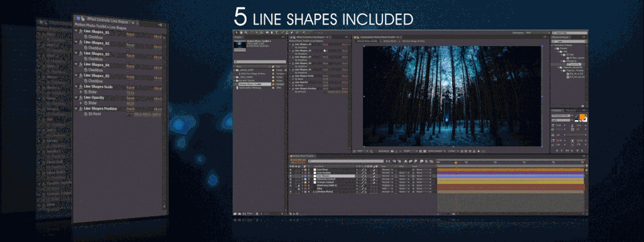Screen dimensions: 644x242
Task: Select the Selection arrow tool in main toolbar
Action: click(x=236, y=33)
